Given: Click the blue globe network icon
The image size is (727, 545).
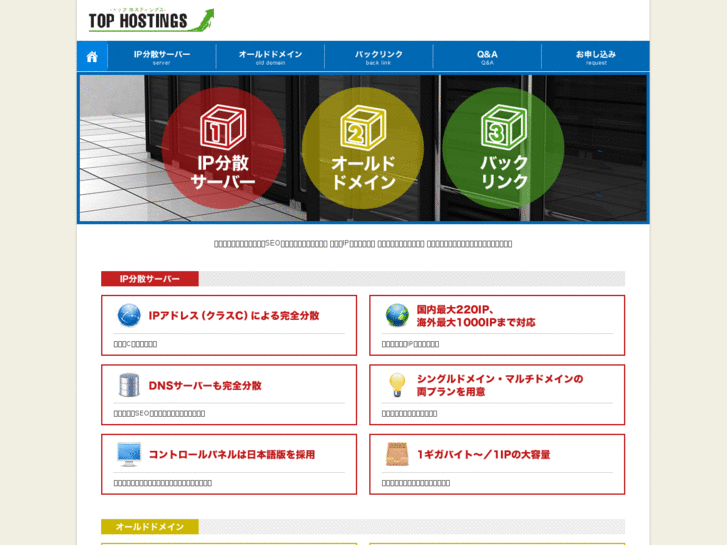Looking at the screenshot, I should [x=129, y=315].
